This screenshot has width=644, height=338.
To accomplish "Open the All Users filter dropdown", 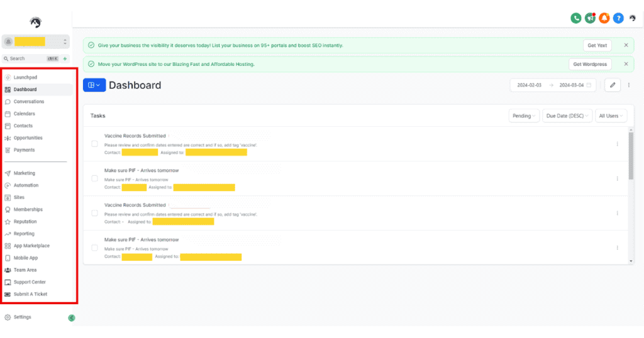I will coord(611,116).
